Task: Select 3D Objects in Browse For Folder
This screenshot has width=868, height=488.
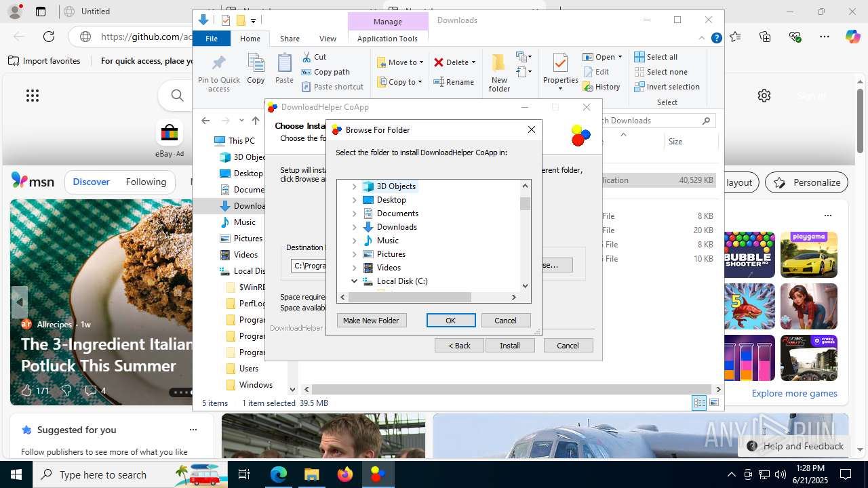Action: click(x=396, y=186)
